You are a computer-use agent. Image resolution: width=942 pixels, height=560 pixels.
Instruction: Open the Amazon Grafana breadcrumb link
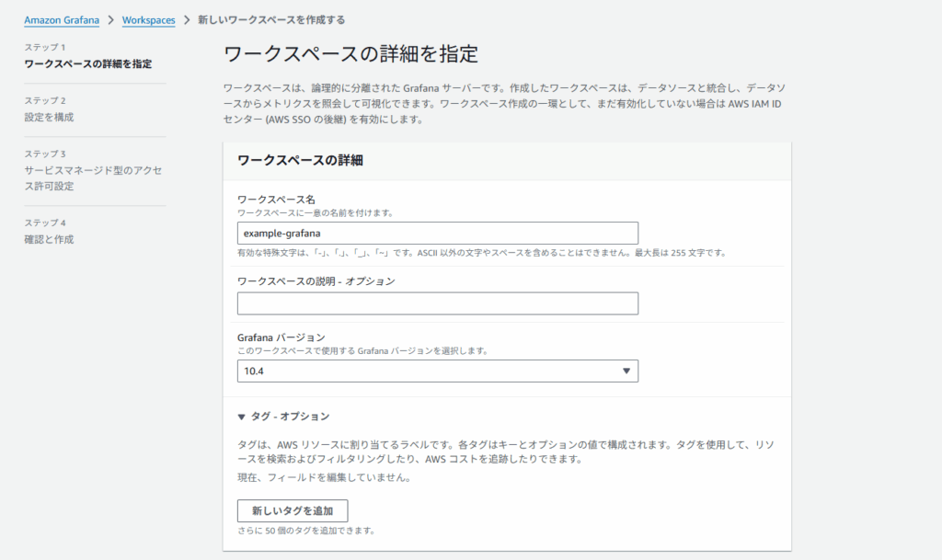(62, 20)
